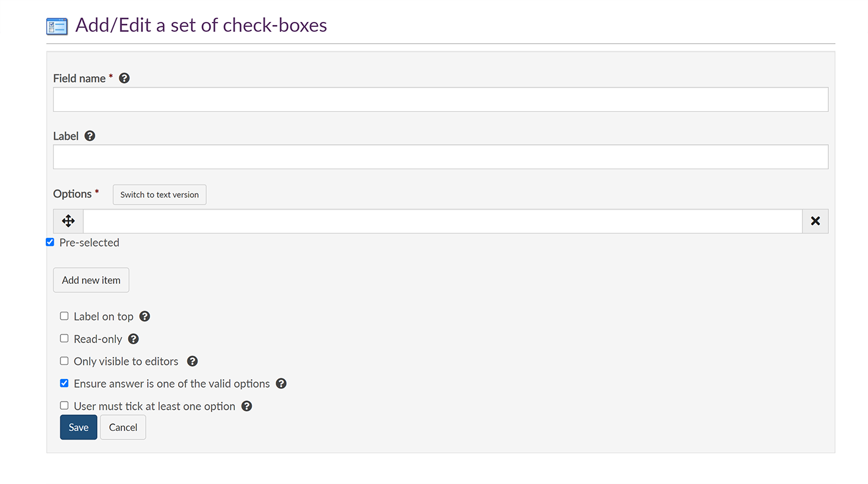Check User must tick at least one option
868x484 pixels.
coord(64,405)
